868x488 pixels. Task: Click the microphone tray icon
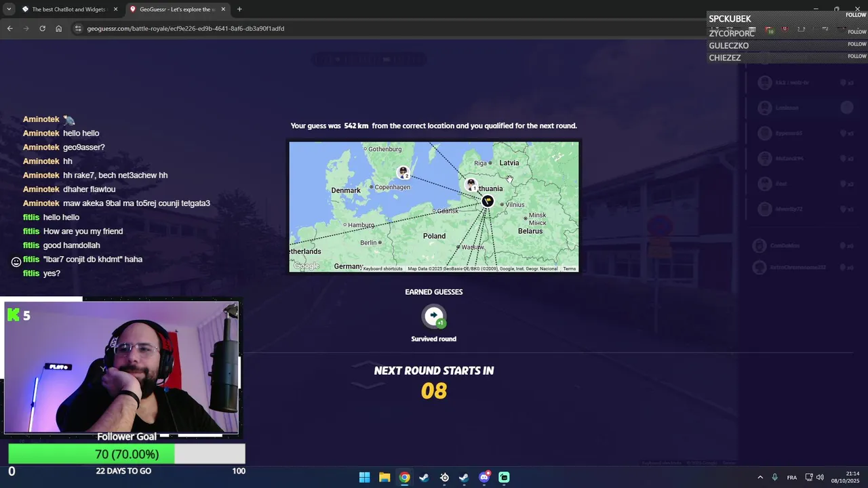774,477
